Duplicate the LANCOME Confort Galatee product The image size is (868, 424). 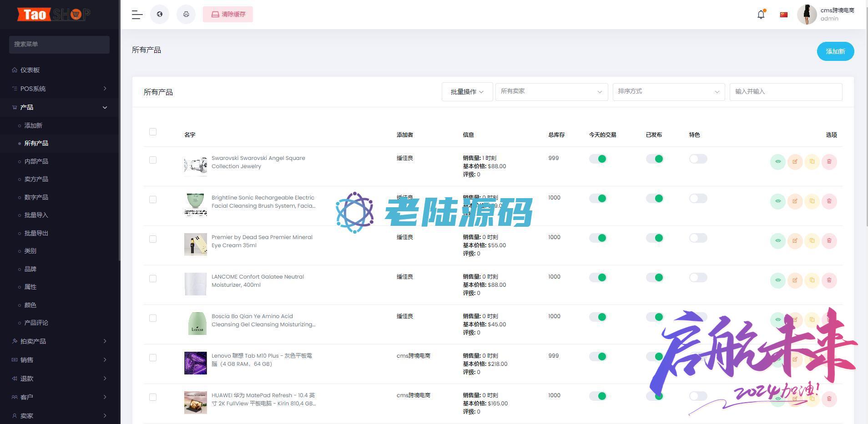[812, 280]
